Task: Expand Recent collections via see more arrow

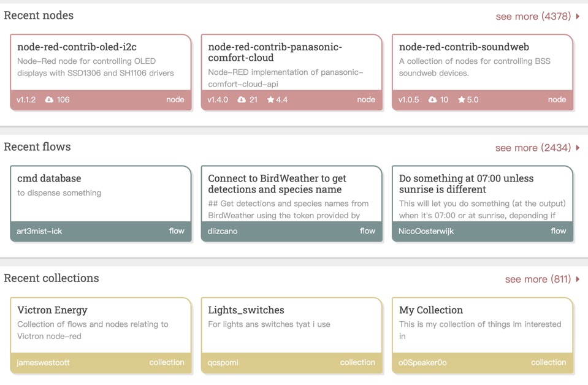Action: [578, 279]
